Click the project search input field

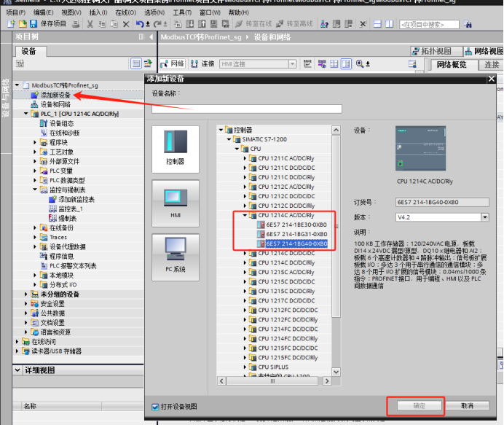429,25
